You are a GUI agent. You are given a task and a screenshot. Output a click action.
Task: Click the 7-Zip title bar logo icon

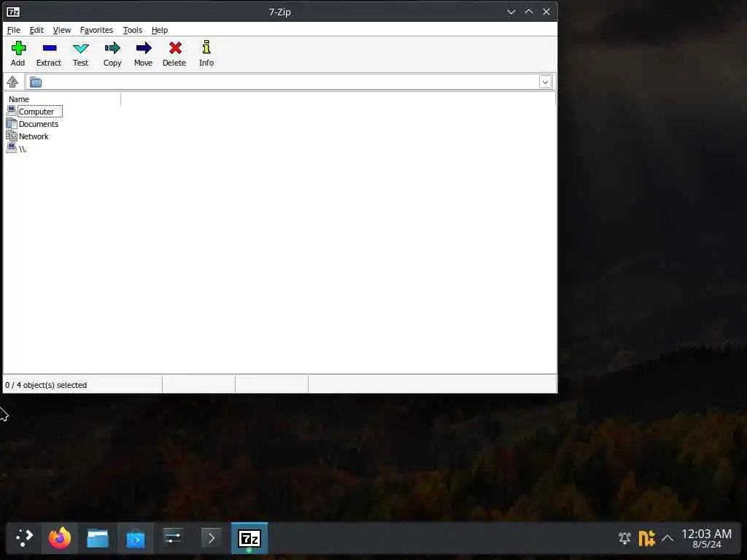pos(13,12)
